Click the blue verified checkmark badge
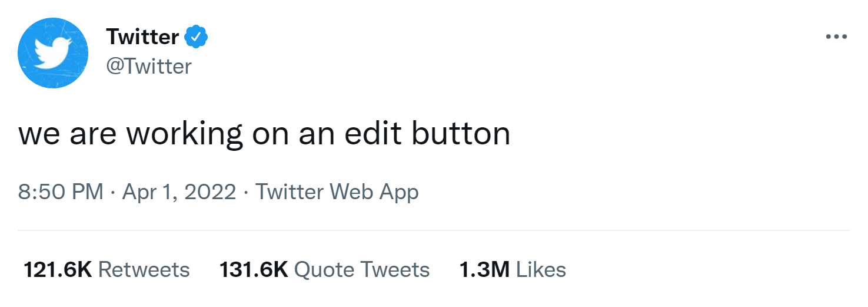Viewport: 868px width, 307px height. point(196,37)
